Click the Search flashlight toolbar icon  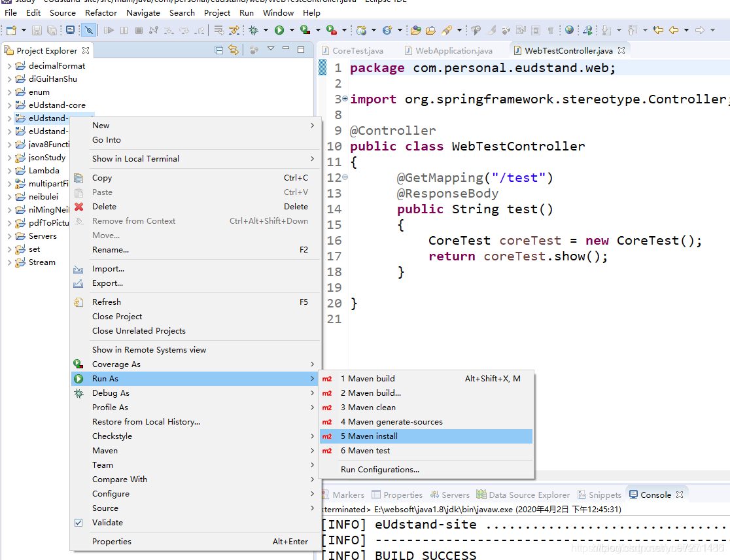(447, 30)
